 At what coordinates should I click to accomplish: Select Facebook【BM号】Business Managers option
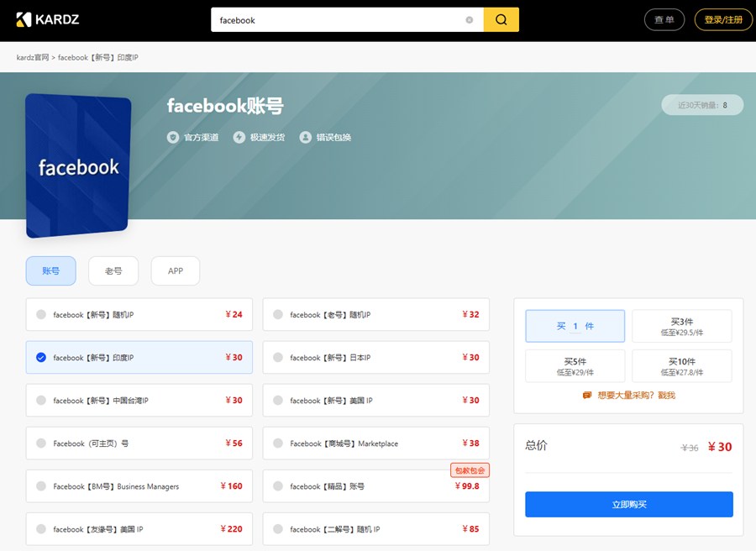point(139,486)
